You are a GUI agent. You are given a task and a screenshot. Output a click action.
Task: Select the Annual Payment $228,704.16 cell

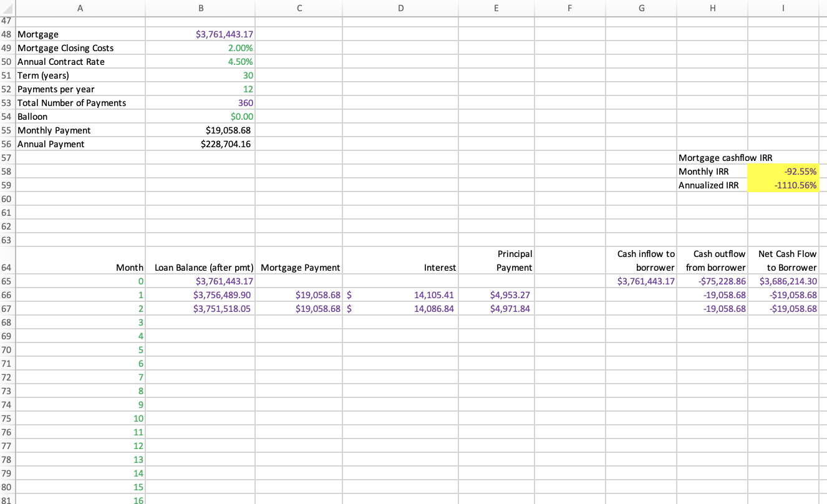[201, 143]
